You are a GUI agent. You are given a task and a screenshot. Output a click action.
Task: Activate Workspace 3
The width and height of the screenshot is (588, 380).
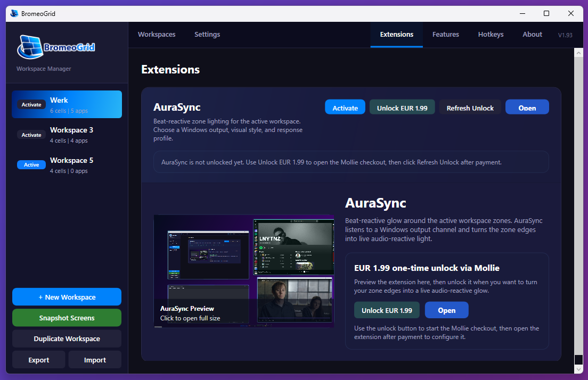[31, 135]
